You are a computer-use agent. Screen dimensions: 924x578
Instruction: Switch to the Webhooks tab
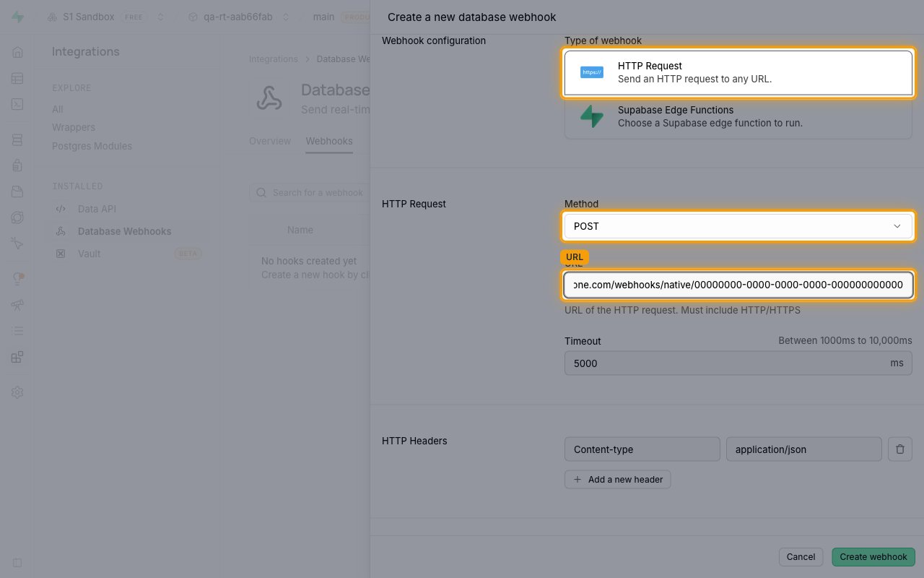329,141
